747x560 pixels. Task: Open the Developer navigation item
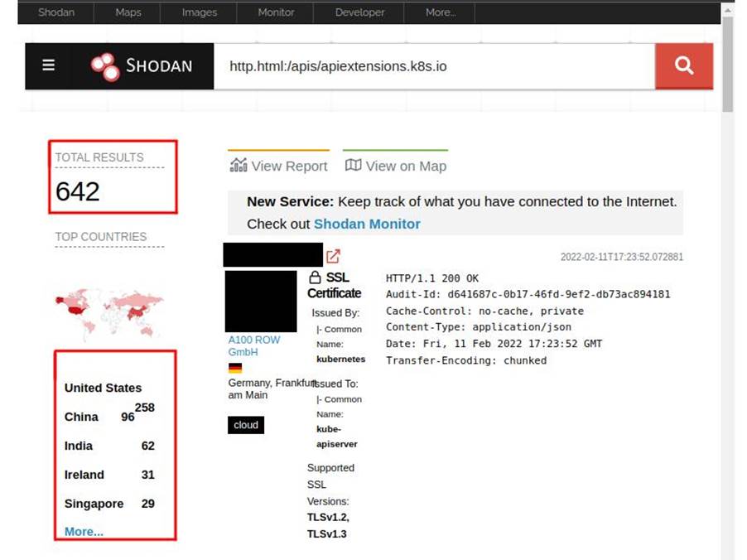point(359,12)
